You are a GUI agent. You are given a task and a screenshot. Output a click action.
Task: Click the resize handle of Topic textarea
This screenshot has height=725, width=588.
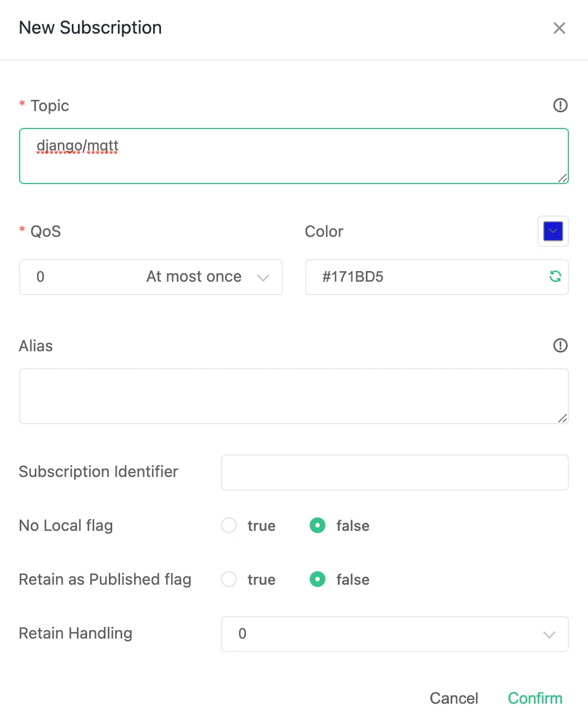[x=563, y=179]
